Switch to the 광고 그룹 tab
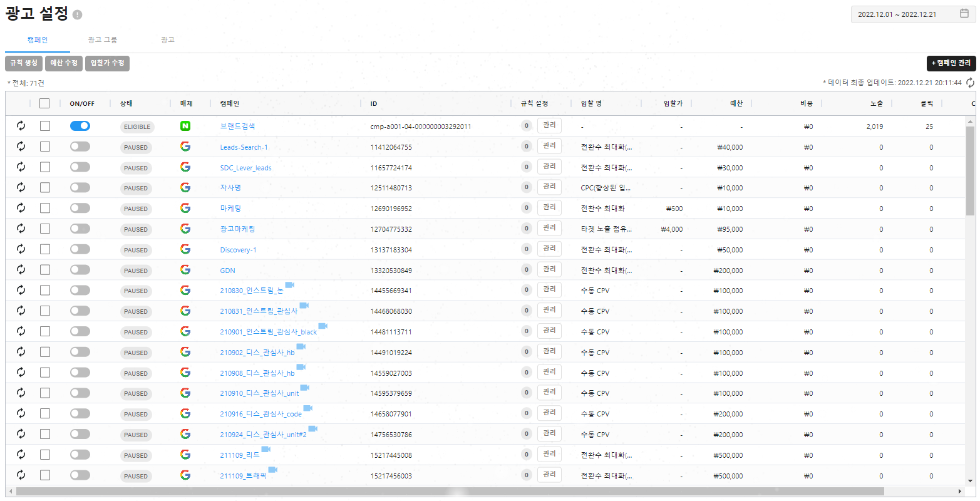This screenshot has width=980, height=501. [102, 40]
